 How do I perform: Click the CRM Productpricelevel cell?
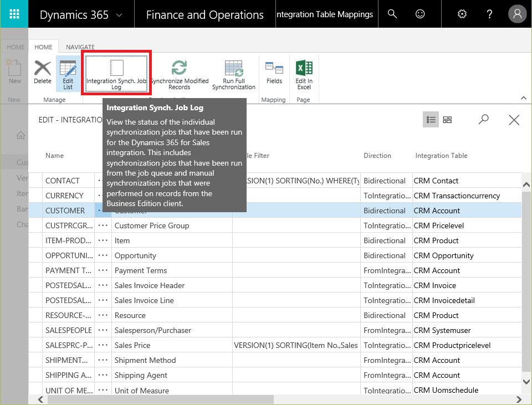coord(467,345)
